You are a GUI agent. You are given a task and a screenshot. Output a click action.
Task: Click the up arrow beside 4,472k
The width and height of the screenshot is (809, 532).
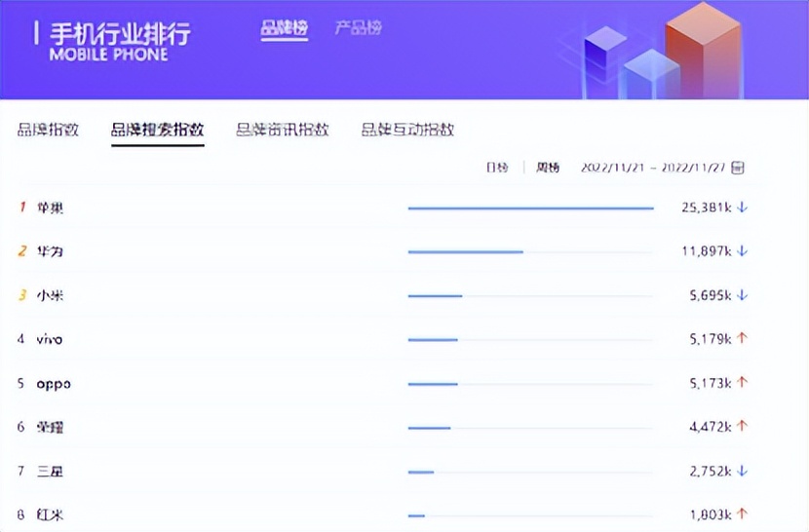click(x=743, y=426)
